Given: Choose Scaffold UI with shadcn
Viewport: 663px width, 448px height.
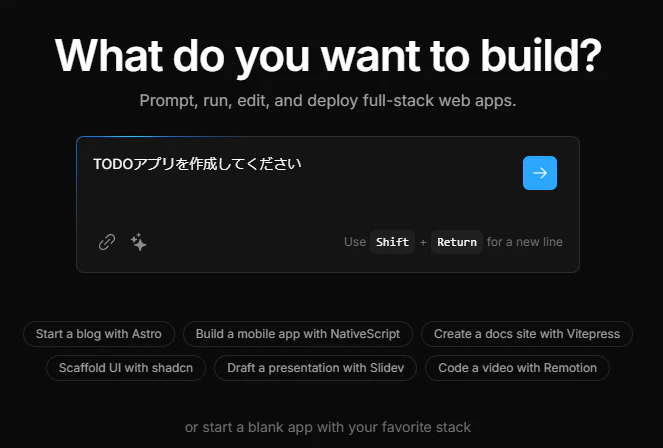Looking at the screenshot, I should pyautogui.click(x=126, y=368).
